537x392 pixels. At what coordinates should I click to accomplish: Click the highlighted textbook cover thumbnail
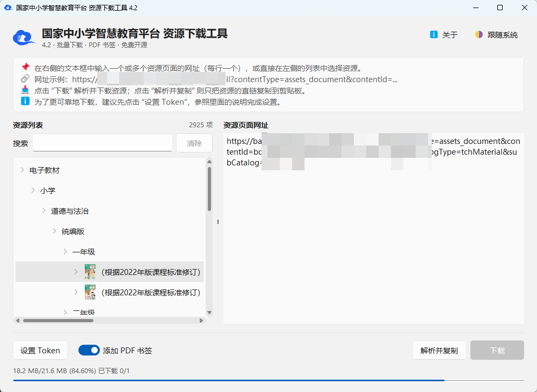(90, 272)
